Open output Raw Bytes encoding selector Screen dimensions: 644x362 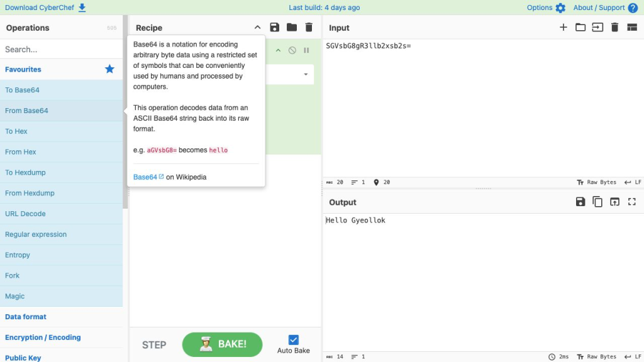pos(596,357)
